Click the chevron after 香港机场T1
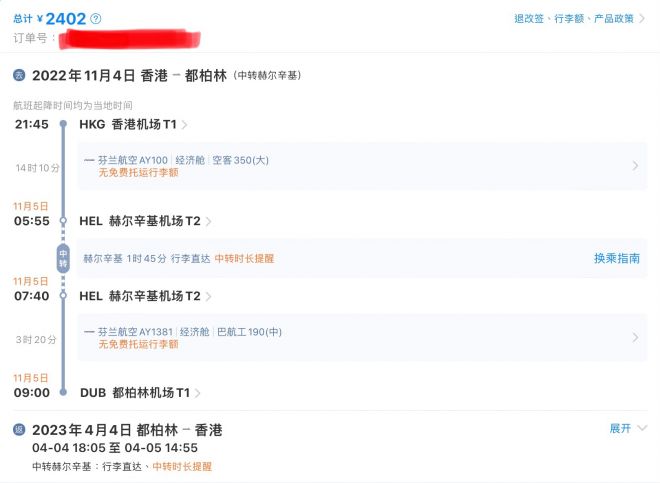This screenshot has height=483, width=660. pos(184,125)
